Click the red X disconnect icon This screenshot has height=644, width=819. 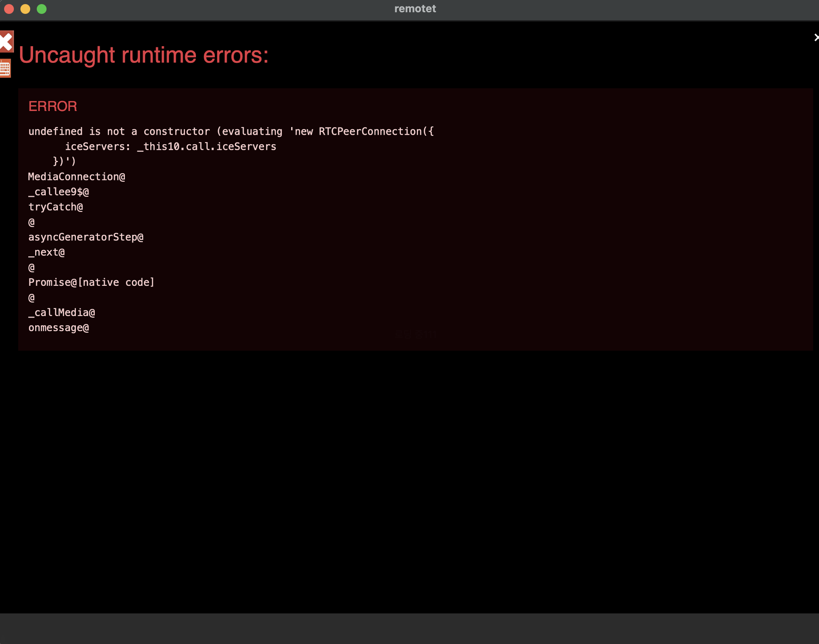(x=6, y=41)
